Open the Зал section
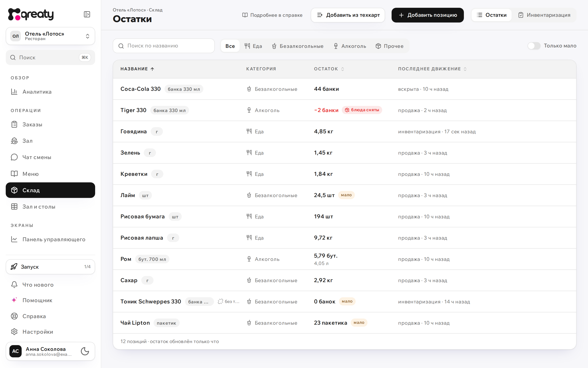This screenshot has height=368, width=588. (50, 141)
